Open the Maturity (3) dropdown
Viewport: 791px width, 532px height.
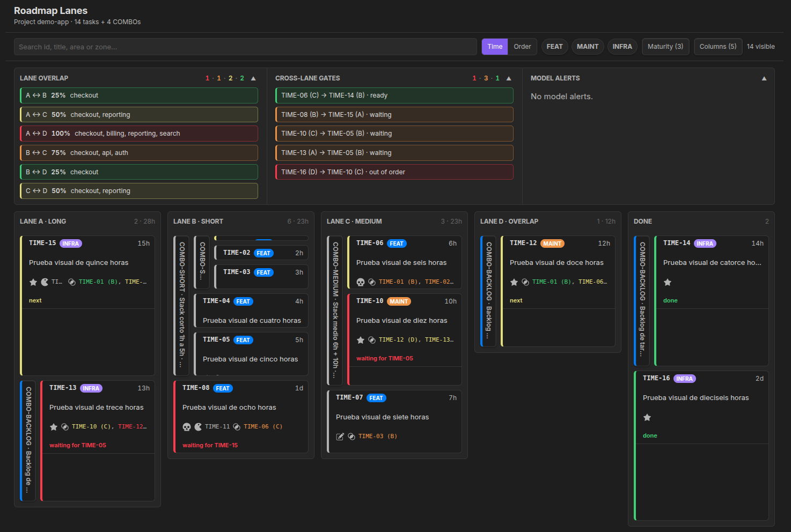pyautogui.click(x=665, y=47)
